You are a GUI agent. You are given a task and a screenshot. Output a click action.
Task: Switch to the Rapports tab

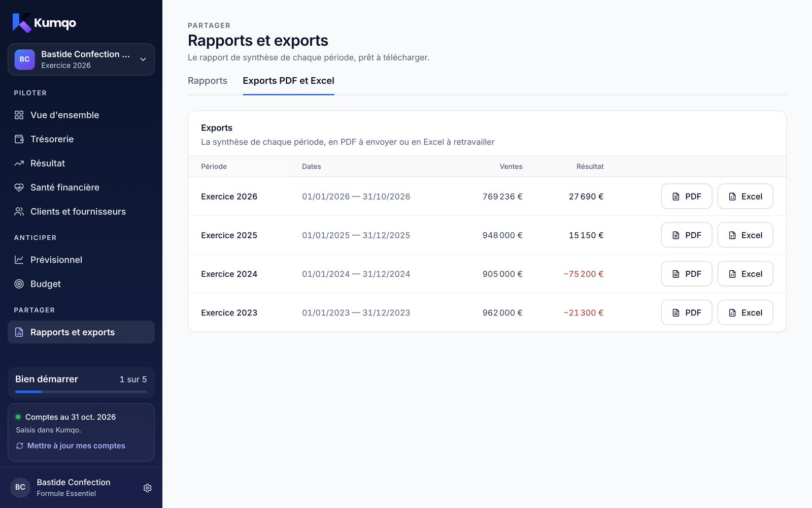(x=208, y=81)
